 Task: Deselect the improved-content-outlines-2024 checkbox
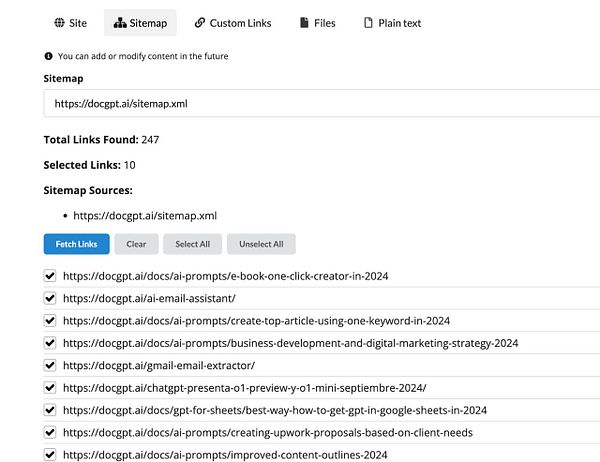[50, 455]
